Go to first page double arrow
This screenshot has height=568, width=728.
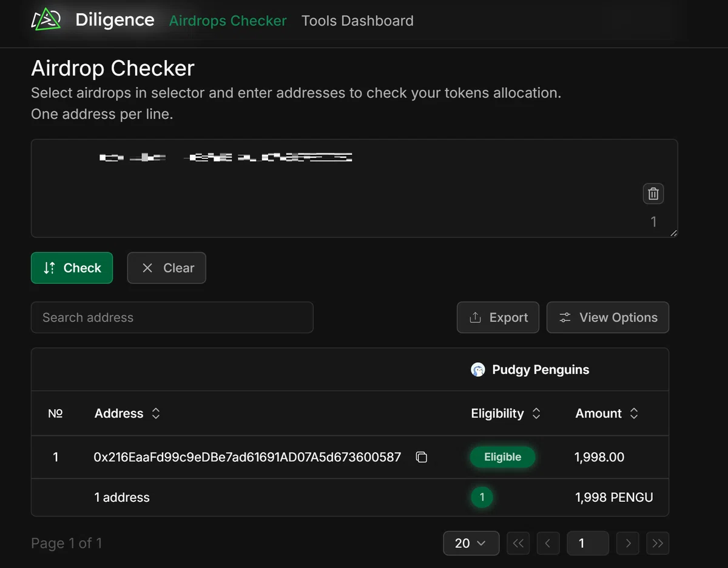pos(518,543)
